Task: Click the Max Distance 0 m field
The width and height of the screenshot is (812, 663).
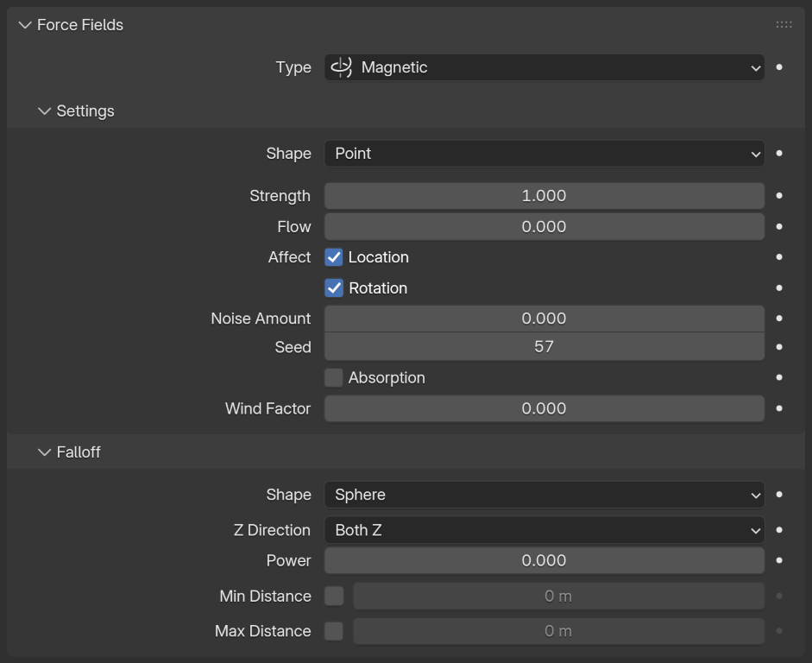Action: point(559,631)
